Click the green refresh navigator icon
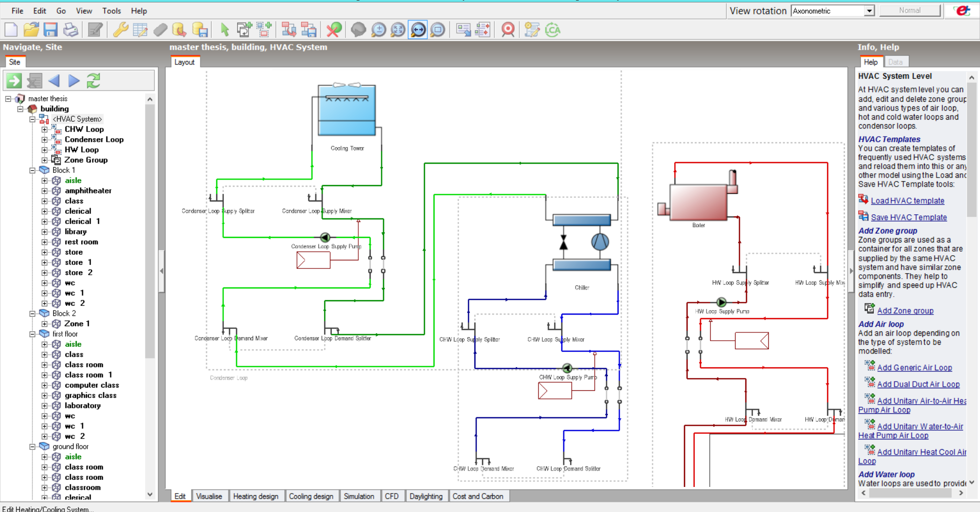This screenshot has width=980, height=512. tap(94, 80)
